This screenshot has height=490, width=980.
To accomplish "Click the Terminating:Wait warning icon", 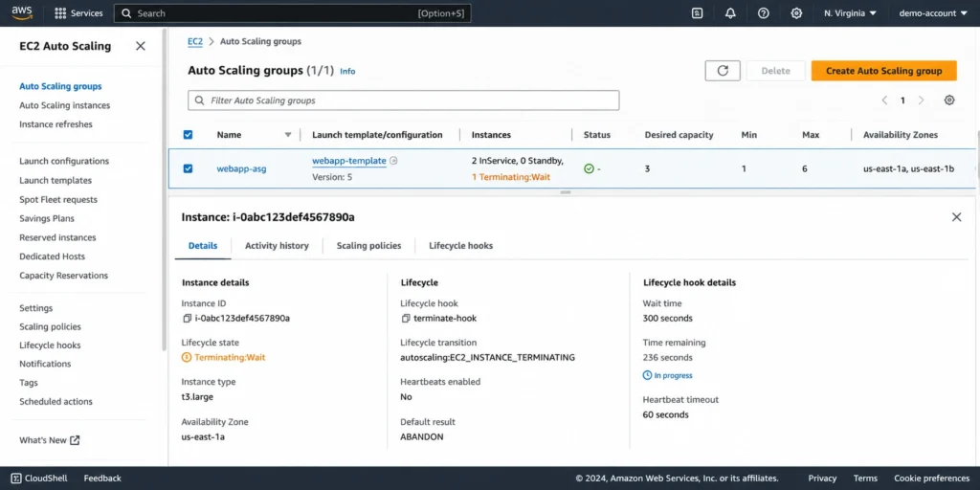I will tap(187, 358).
